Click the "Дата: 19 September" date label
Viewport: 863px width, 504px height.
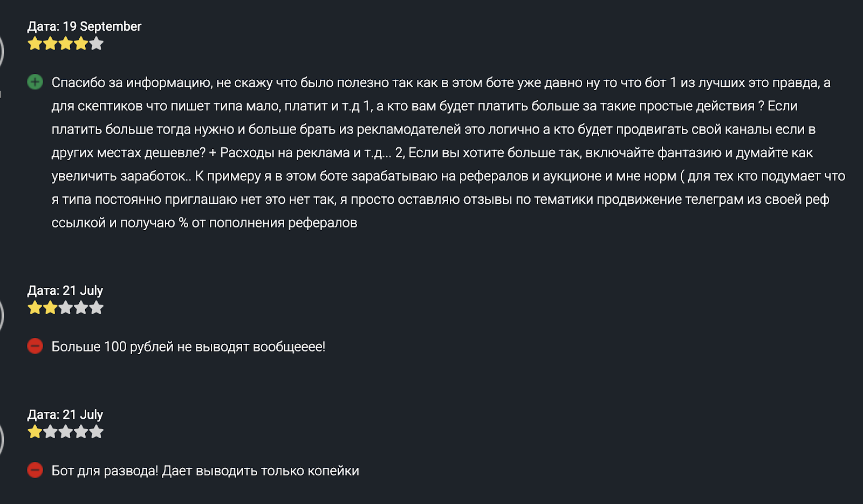click(x=84, y=26)
